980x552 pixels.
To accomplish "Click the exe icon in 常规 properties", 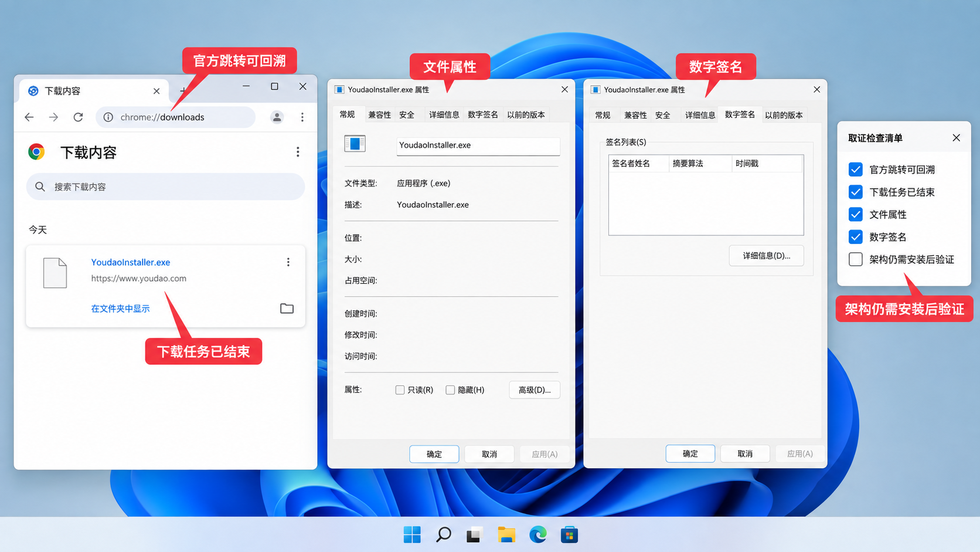I will 355,143.
